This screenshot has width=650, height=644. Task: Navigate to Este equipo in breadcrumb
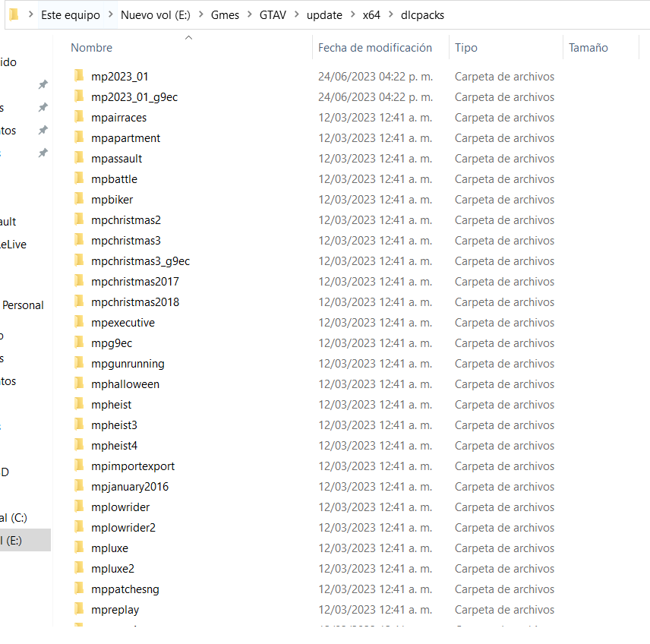[71, 15]
